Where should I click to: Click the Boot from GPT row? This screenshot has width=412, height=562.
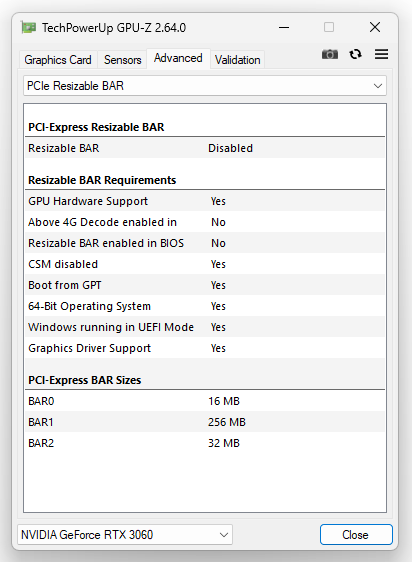(205, 285)
